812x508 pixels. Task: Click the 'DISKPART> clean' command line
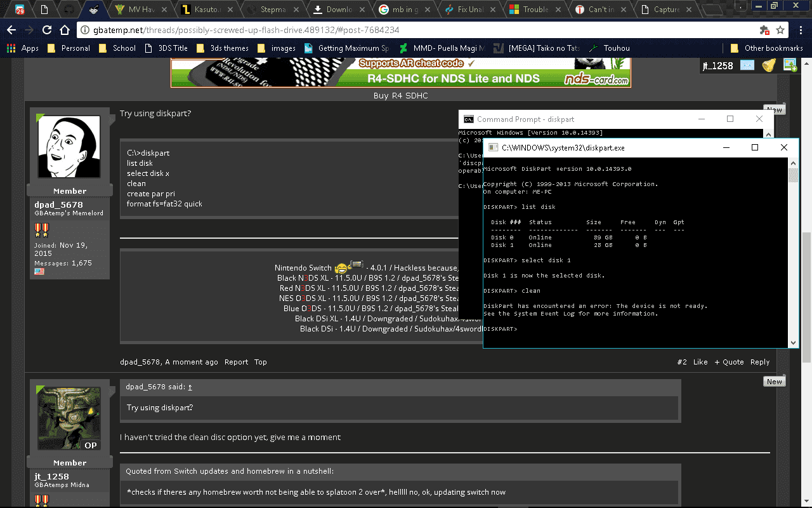(x=512, y=291)
